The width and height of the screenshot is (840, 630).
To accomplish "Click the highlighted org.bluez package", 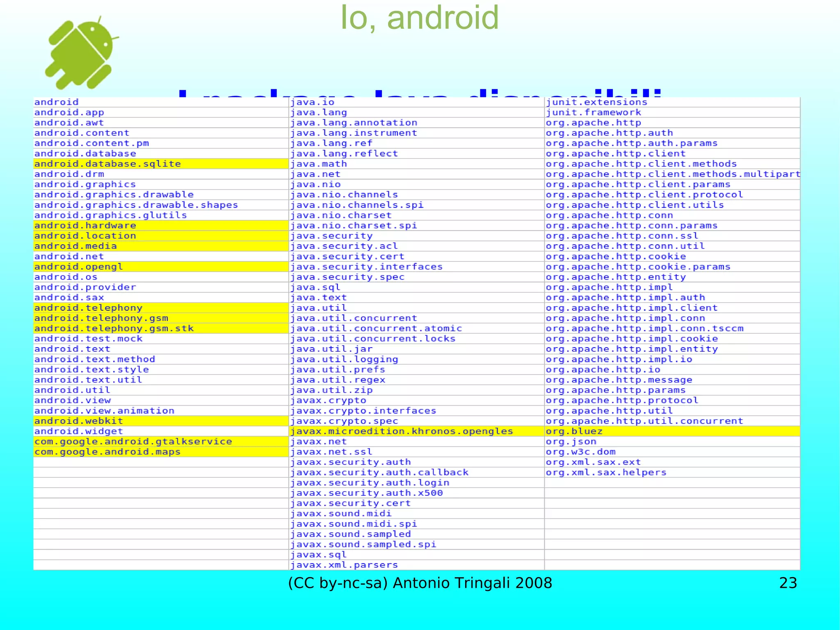I will [672, 431].
